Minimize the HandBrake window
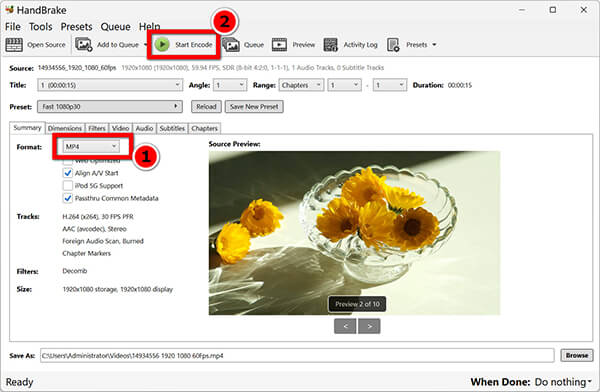 [522, 10]
